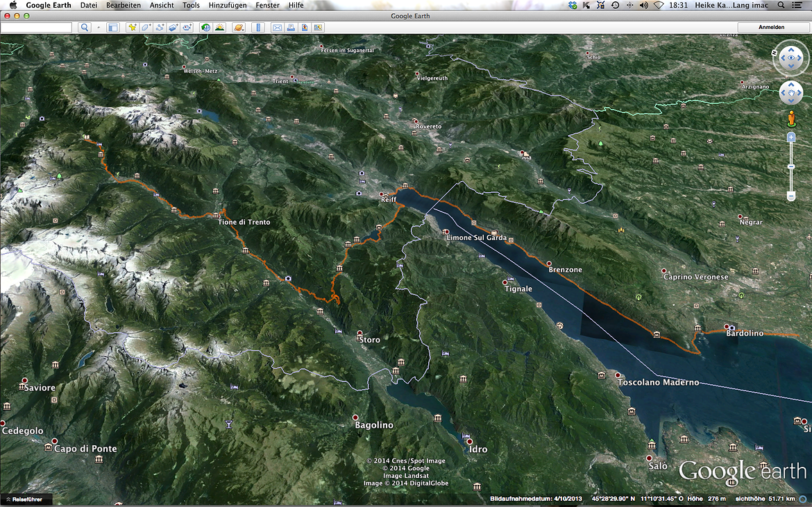Open the Datei menu
This screenshot has width=812, height=507.
point(89,5)
